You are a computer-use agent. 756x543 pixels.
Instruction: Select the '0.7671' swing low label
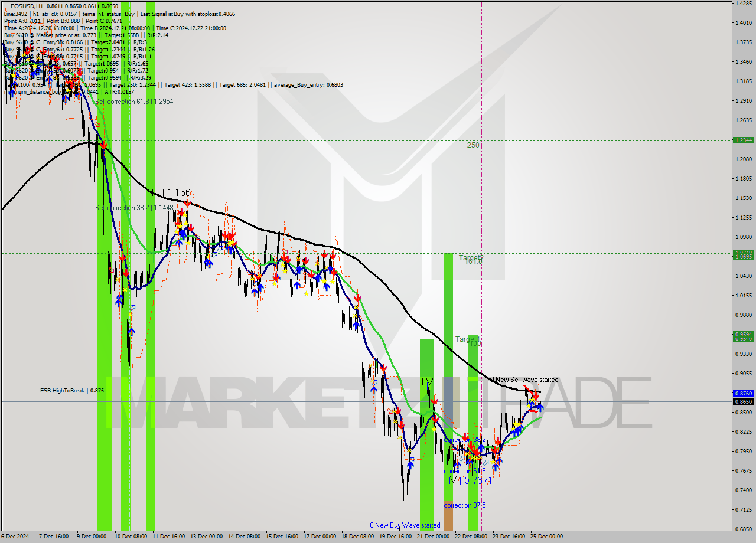coord(478,481)
